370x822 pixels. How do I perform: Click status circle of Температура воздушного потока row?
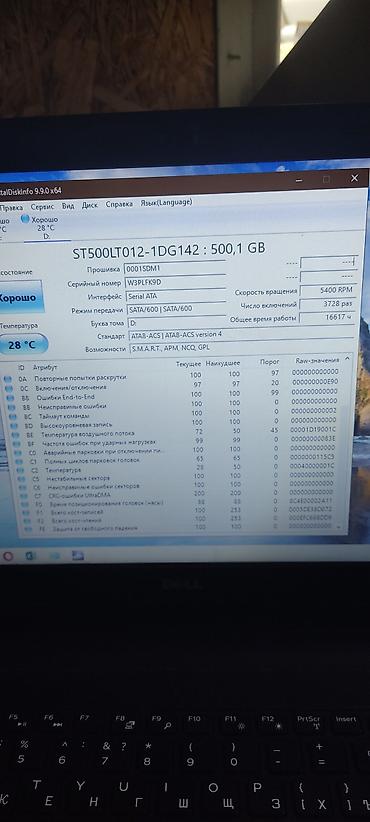15,435
